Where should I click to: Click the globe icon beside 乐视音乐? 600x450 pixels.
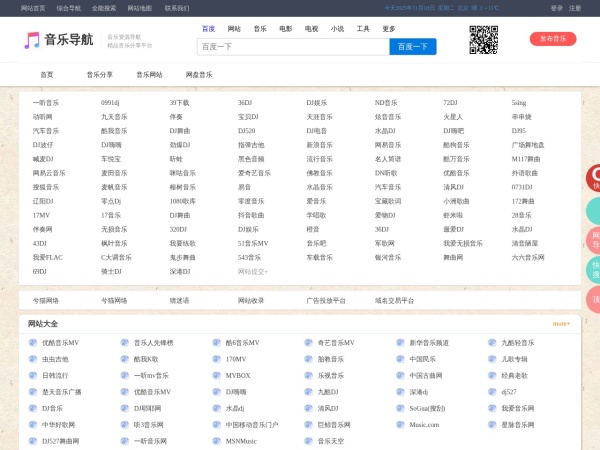(x=308, y=375)
